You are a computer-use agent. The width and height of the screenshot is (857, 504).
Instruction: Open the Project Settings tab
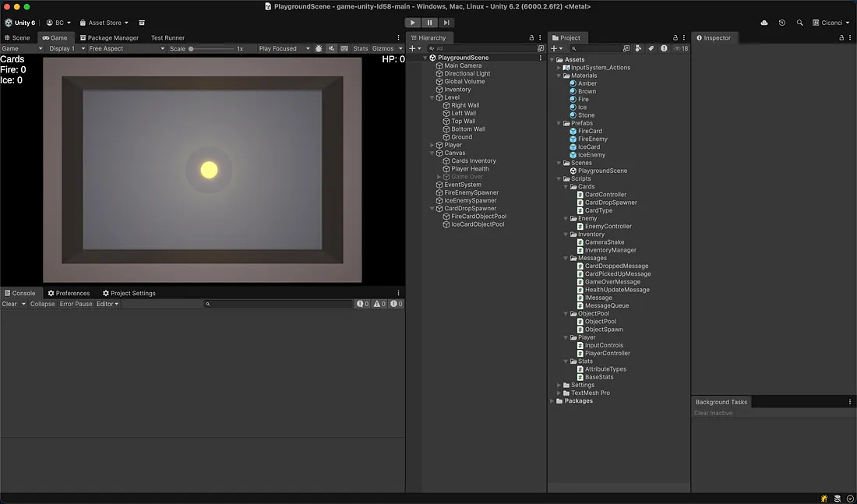pos(129,293)
